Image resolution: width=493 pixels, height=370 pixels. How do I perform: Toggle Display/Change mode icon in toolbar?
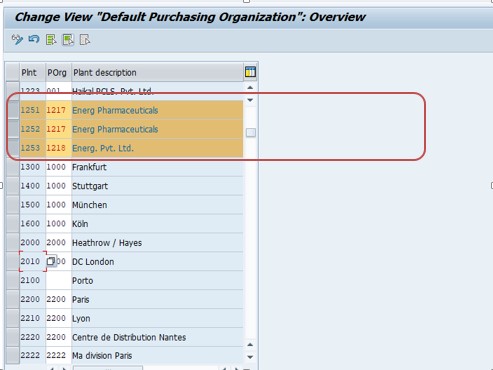(x=17, y=40)
